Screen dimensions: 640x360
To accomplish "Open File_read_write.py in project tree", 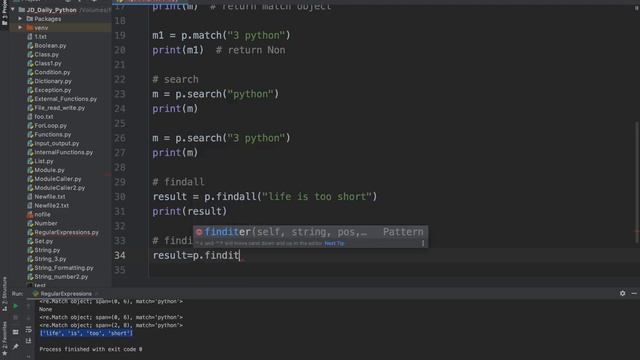I will pyautogui.click(x=56, y=108).
